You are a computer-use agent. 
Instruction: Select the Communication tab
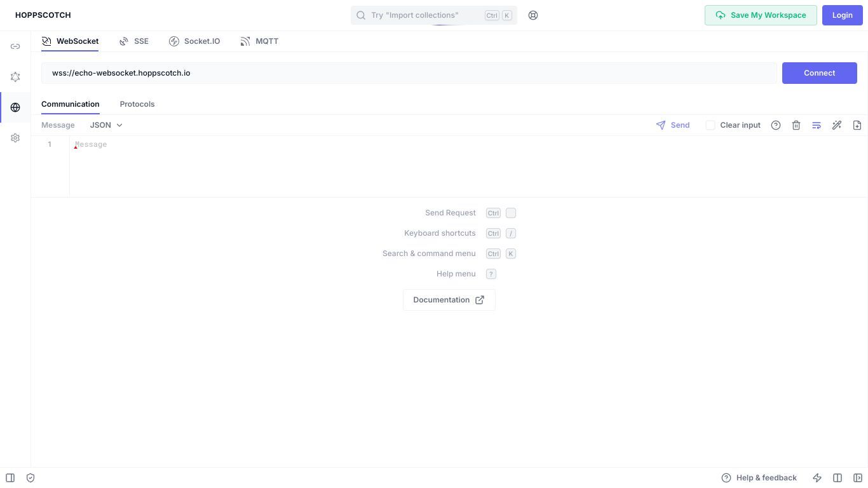pyautogui.click(x=71, y=104)
